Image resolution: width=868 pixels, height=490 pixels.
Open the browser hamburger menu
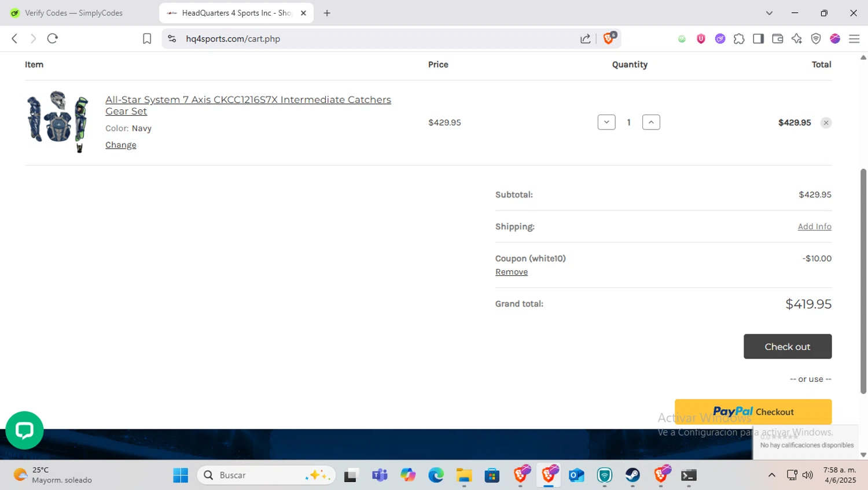[854, 39]
